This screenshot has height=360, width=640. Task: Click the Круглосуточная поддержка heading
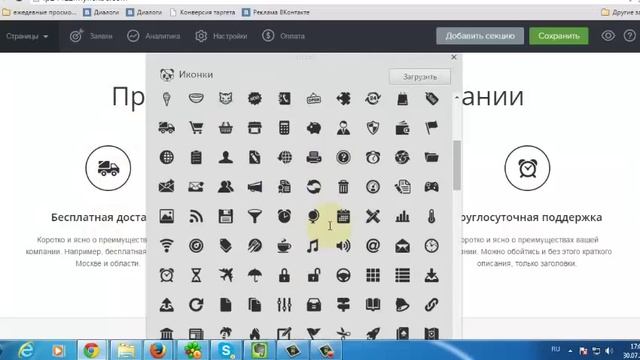531,217
